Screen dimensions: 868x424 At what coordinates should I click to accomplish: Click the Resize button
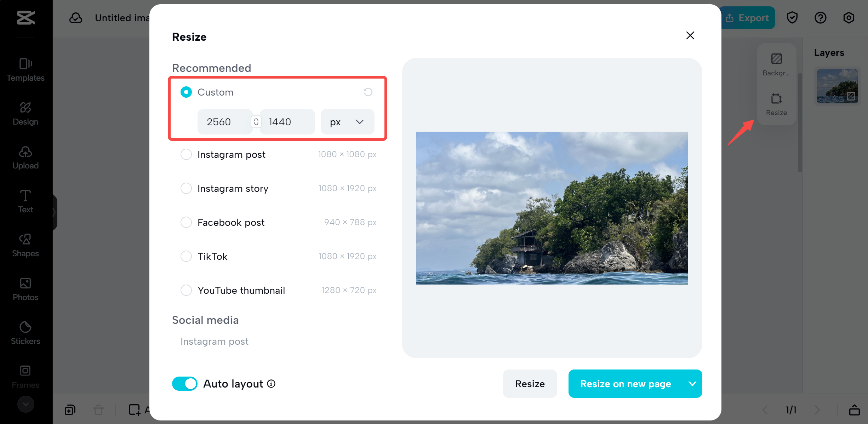tap(529, 384)
